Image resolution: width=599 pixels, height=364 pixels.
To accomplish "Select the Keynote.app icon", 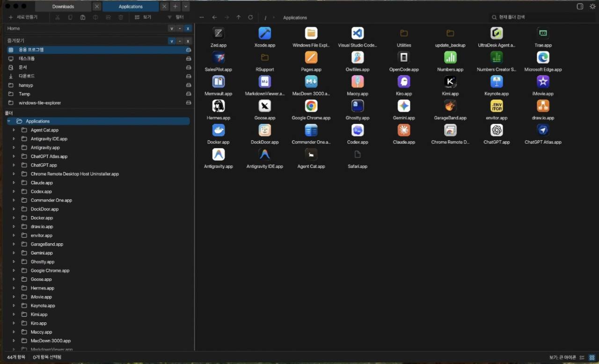I will (x=497, y=82).
